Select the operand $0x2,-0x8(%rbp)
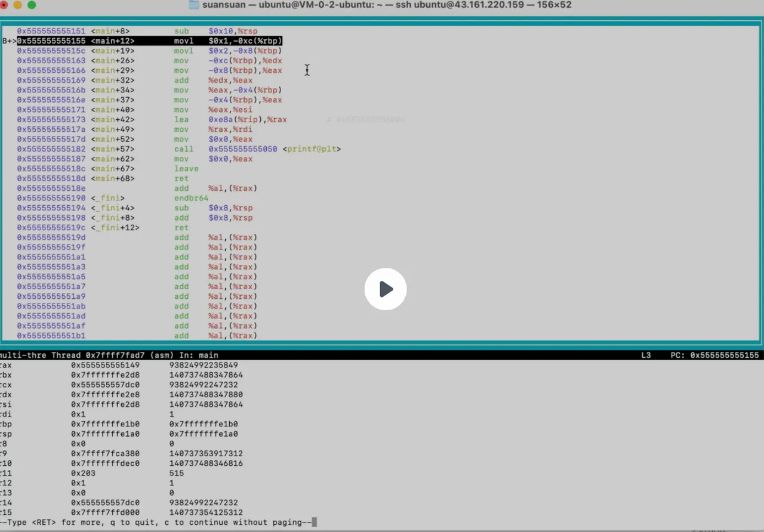Viewport: 764px width, 532px height. [245, 51]
